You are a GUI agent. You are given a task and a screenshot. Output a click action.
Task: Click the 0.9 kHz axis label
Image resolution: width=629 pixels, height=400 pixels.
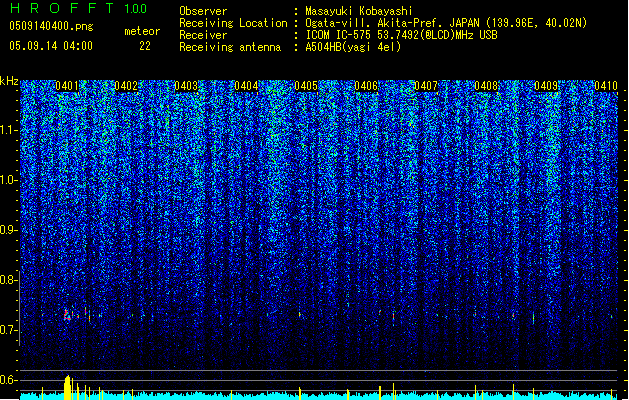tap(9, 230)
